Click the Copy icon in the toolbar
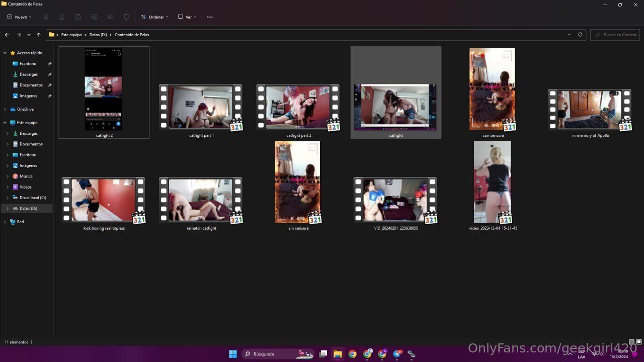The image size is (644, 362). coord(62,17)
